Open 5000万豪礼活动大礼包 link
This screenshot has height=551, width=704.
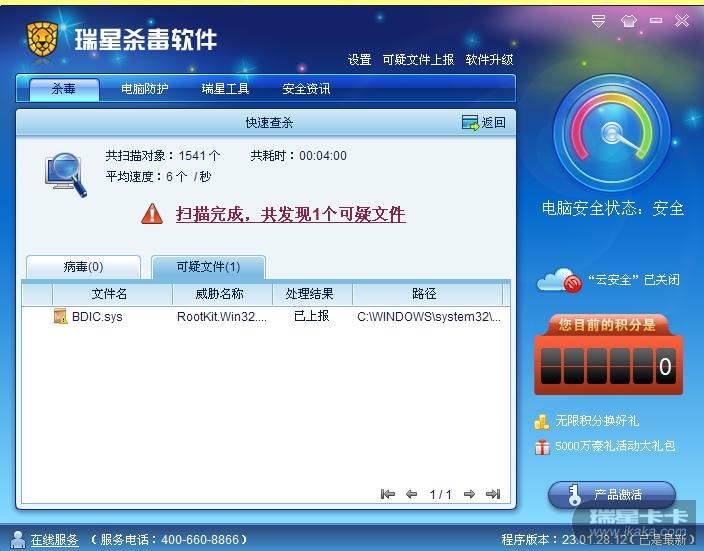click(x=615, y=446)
